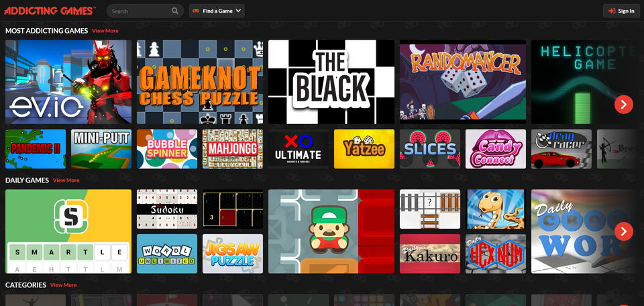This screenshot has width=644, height=306.
Task: Click the Sign In button
Action: [x=621, y=11]
